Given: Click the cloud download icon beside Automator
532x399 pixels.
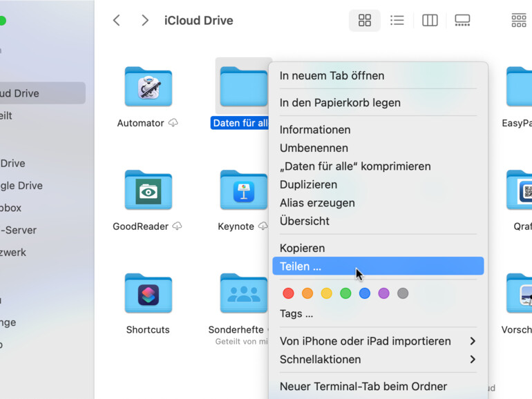Looking at the screenshot, I should pyautogui.click(x=173, y=123).
